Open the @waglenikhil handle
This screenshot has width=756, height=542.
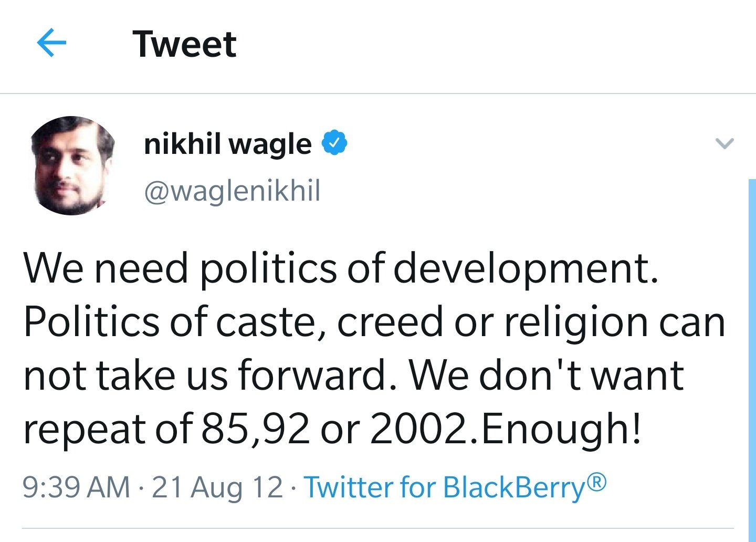click(x=232, y=191)
